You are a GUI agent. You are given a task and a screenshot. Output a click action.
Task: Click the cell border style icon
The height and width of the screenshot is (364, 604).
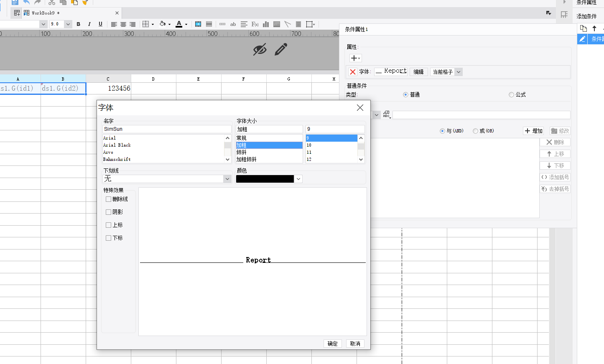pyautogui.click(x=145, y=24)
